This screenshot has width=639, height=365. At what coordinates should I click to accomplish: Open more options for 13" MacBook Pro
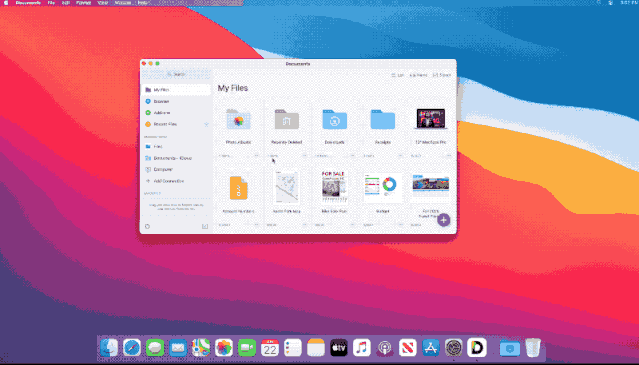[x=449, y=156]
